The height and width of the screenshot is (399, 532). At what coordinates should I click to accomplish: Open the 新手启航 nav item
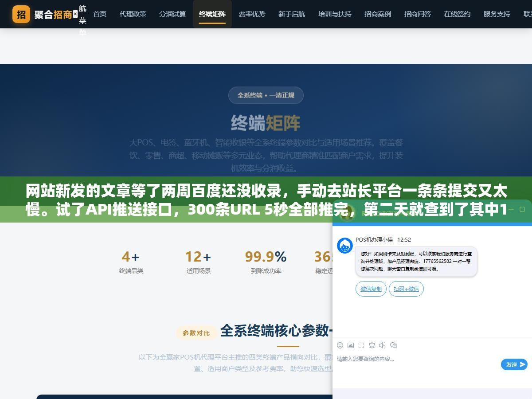(292, 14)
